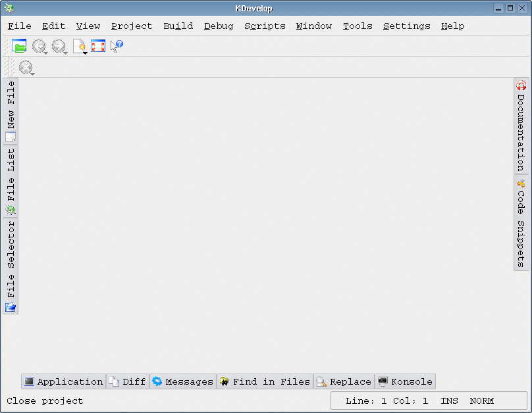This screenshot has width=532, height=413.
Task: Open the forward history dropdown arrow
Action: click(66, 53)
